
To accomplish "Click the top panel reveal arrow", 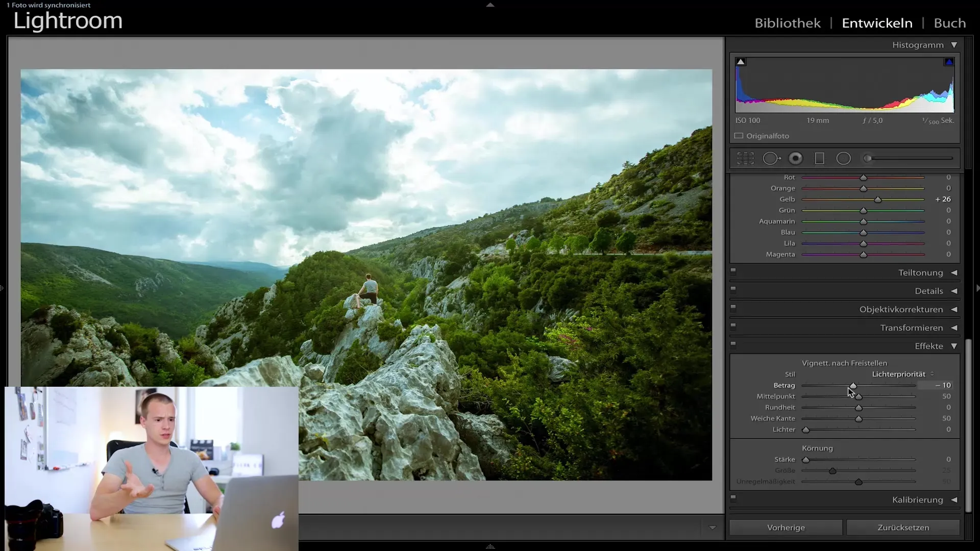I will tap(490, 5).
